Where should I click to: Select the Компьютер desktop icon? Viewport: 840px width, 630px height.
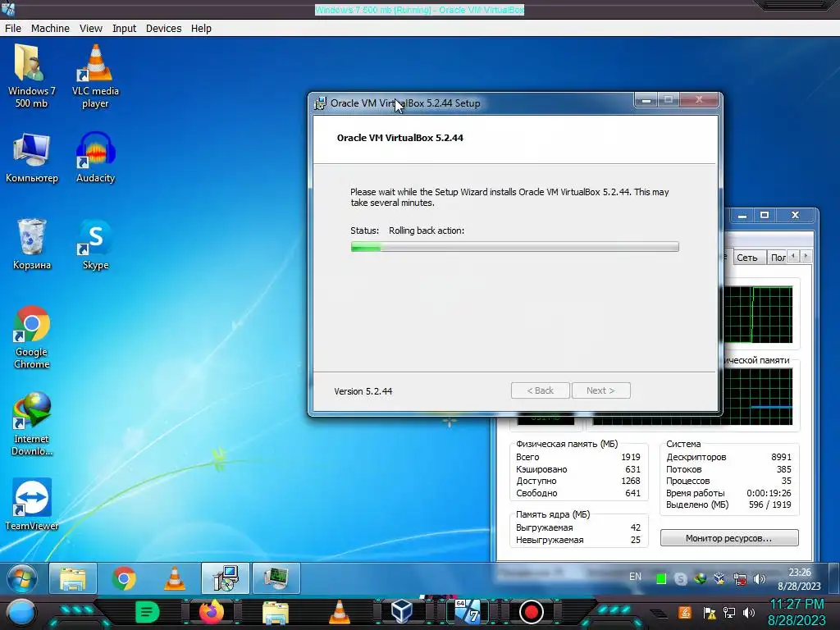[x=32, y=157]
